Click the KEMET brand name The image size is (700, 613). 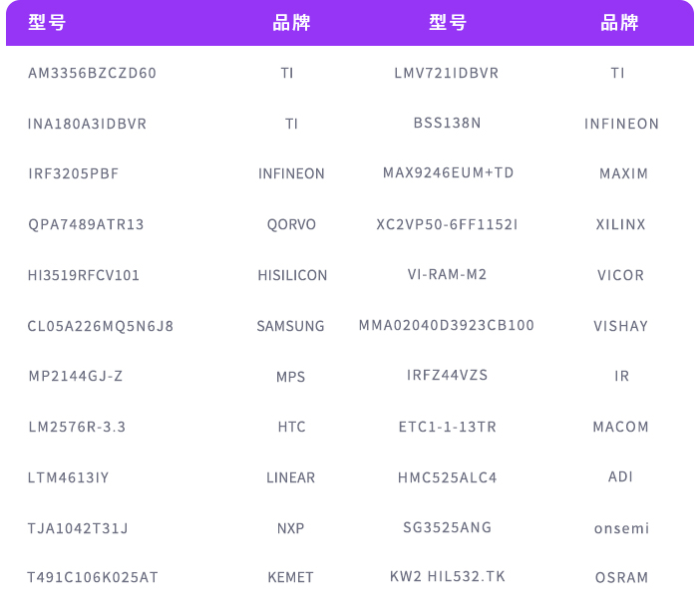tap(290, 578)
